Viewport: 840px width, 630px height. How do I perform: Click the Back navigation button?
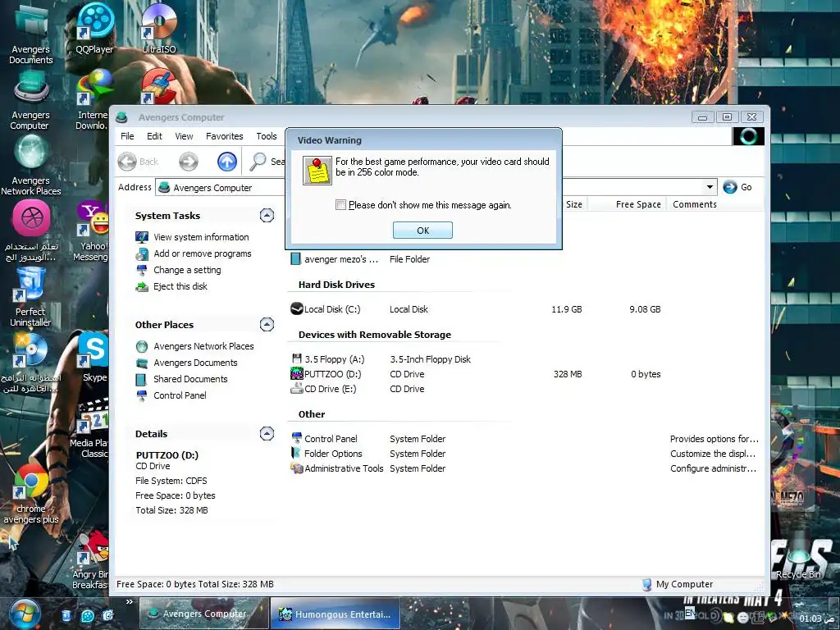tap(138, 162)
